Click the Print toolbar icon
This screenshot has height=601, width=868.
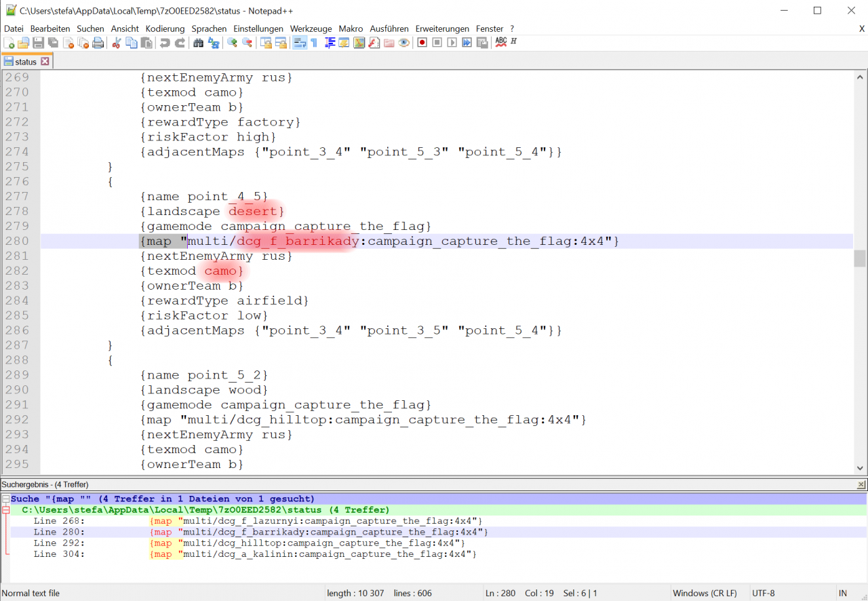click(x=98, y=43)
